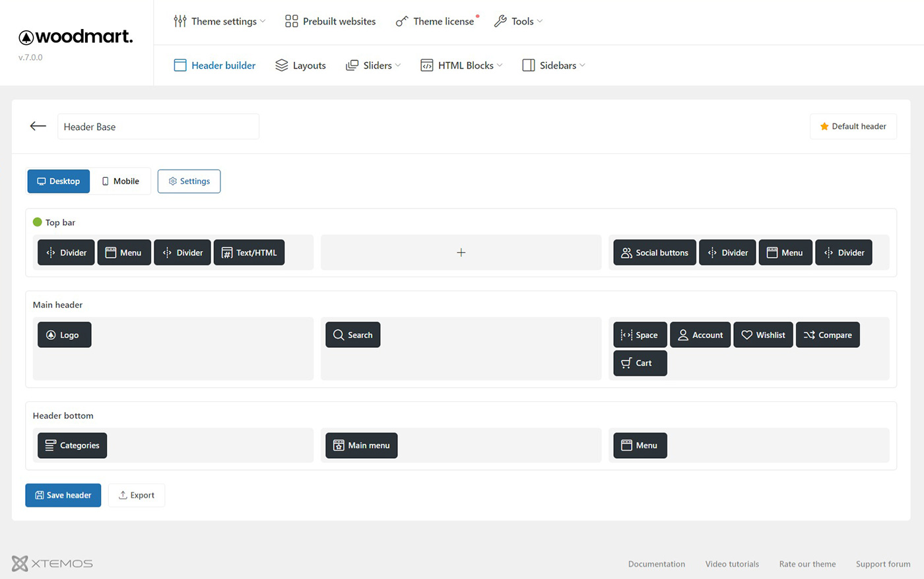Expand the Theme settings dropdown
The image size is (924, 579).
(x=219, y=21)
